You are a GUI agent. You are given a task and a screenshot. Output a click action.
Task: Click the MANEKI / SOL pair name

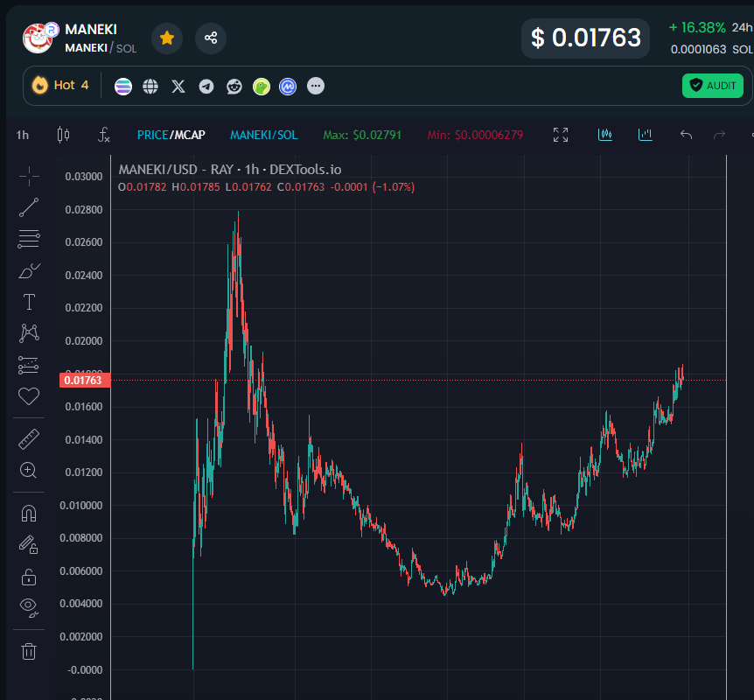click(x=101, y=48)
